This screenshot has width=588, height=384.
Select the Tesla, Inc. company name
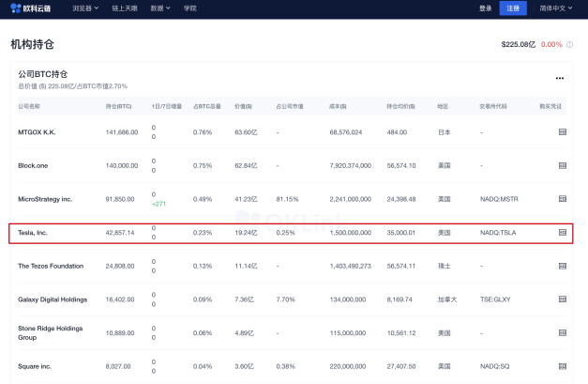click(x=33, y=232)
